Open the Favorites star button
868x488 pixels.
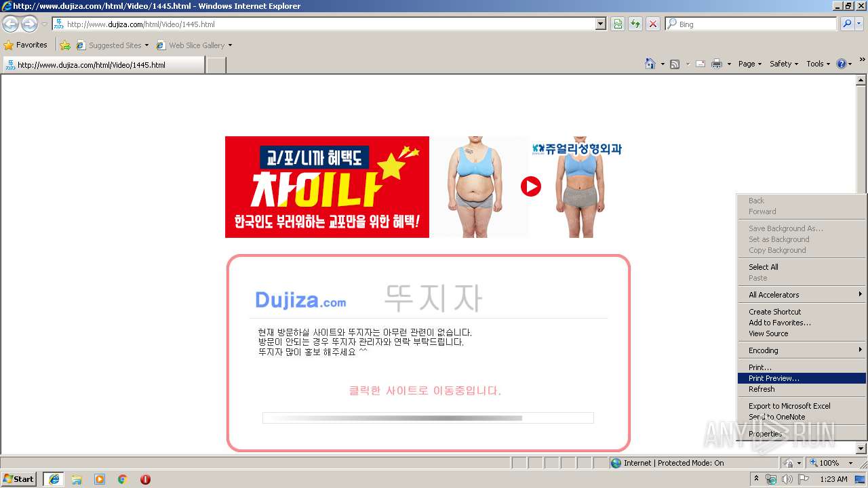[26, 45]
